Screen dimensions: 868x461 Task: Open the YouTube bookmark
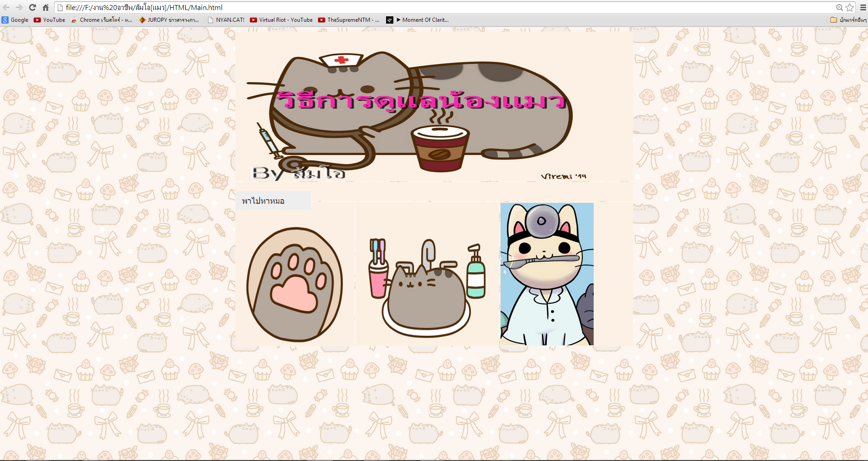pyautogui.click(x=50, y=20)
